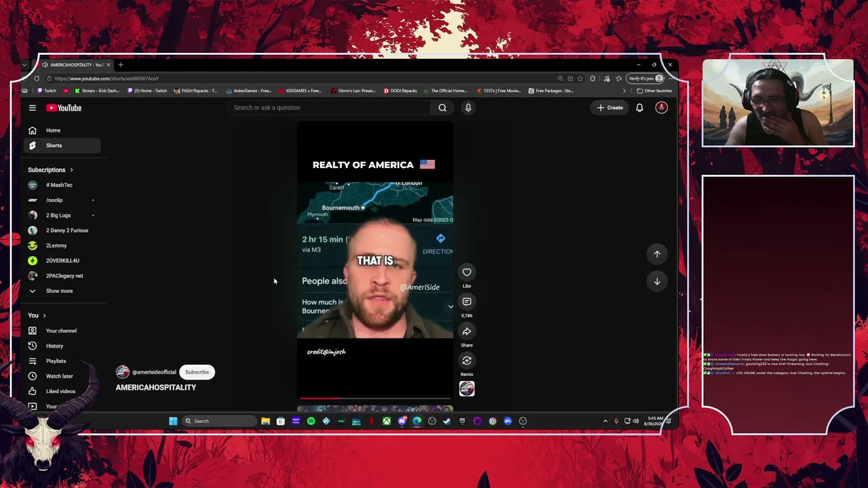Click the search magnifier button on YouTube

coord(442,108)
